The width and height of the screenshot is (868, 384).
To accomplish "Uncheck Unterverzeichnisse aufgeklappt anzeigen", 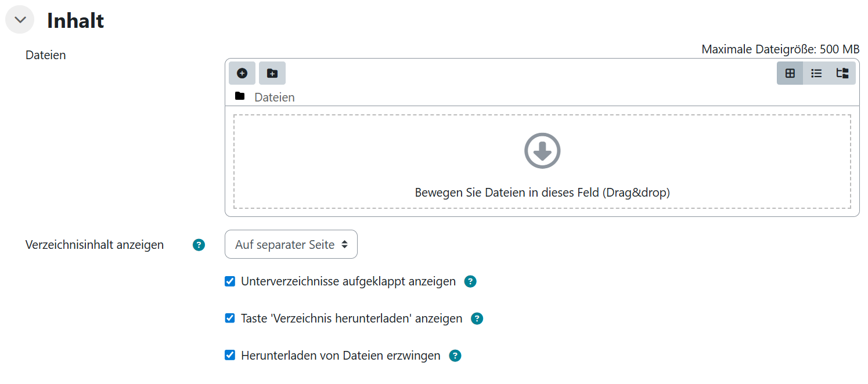I will pyautogui.click(x=230, y=282).
